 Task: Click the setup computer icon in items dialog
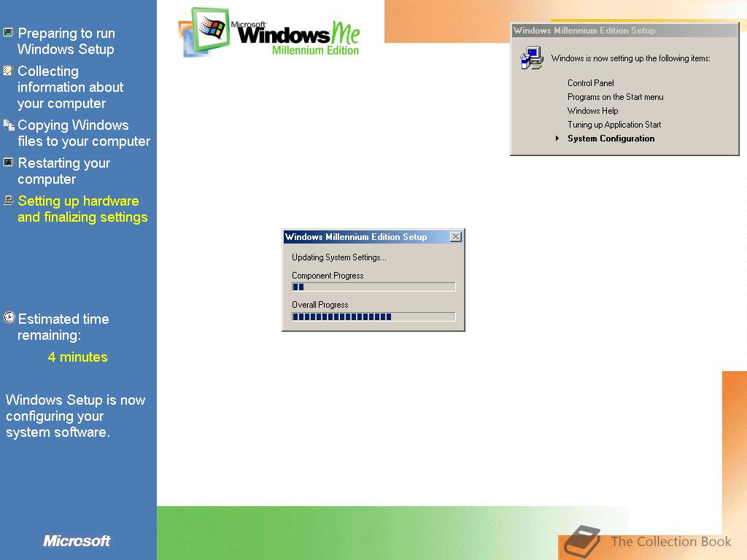(532, 58)
